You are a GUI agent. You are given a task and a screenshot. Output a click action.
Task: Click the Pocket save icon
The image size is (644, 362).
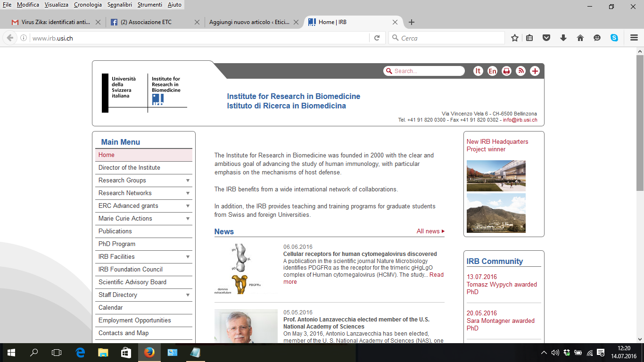546,38
